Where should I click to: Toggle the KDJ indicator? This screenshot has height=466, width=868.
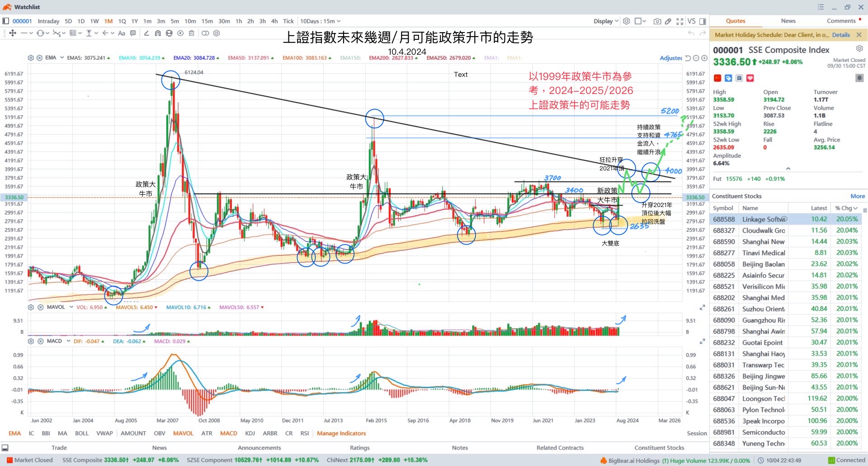coord(250,433)
